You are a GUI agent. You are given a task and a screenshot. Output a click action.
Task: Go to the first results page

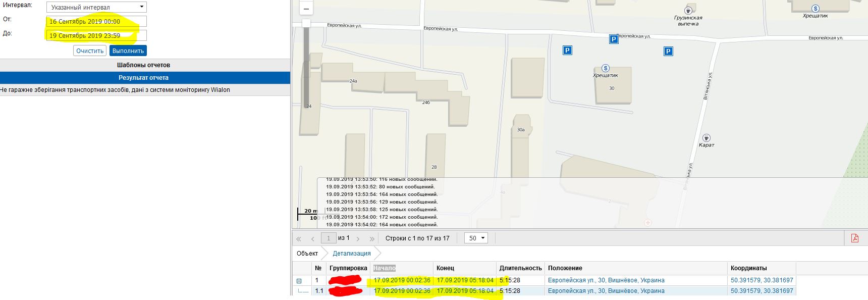299,238
